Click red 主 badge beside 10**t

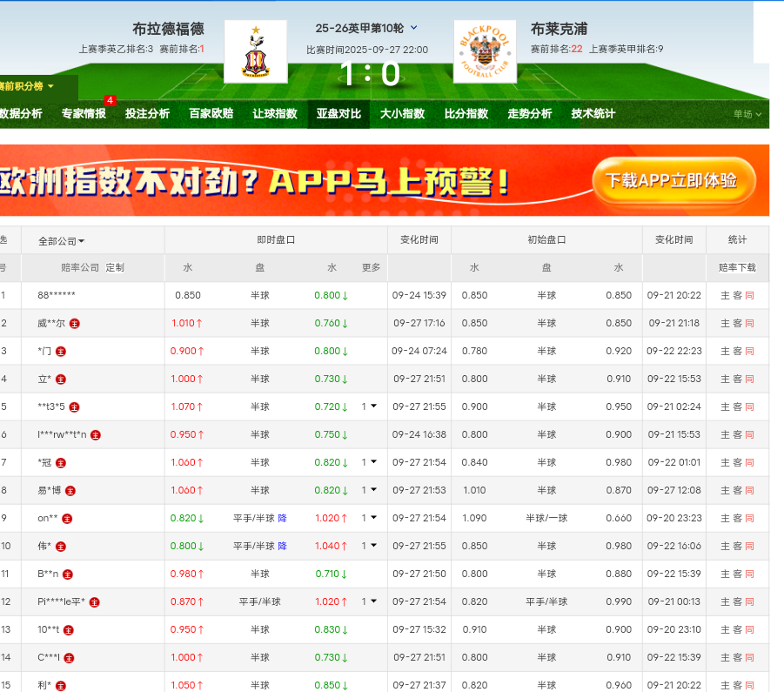69,630
